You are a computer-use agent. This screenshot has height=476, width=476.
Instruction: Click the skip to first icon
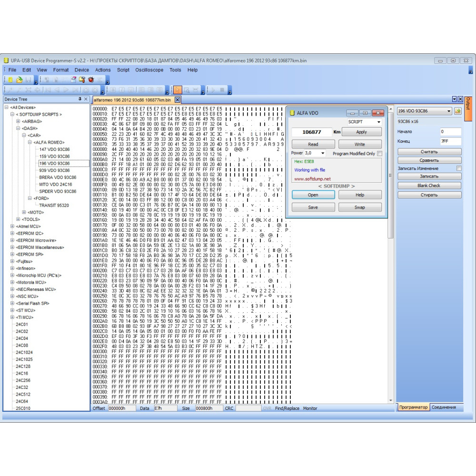48,90
